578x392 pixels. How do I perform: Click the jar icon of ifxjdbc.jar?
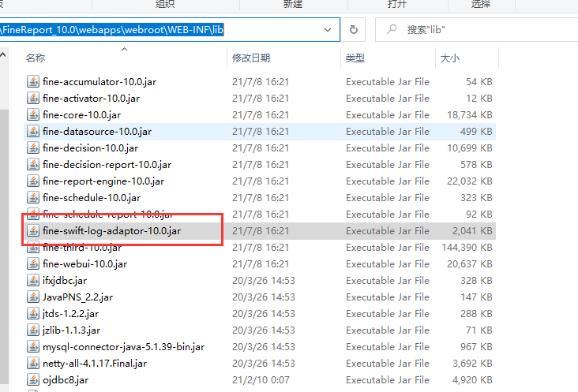click(x=33, y=280)
